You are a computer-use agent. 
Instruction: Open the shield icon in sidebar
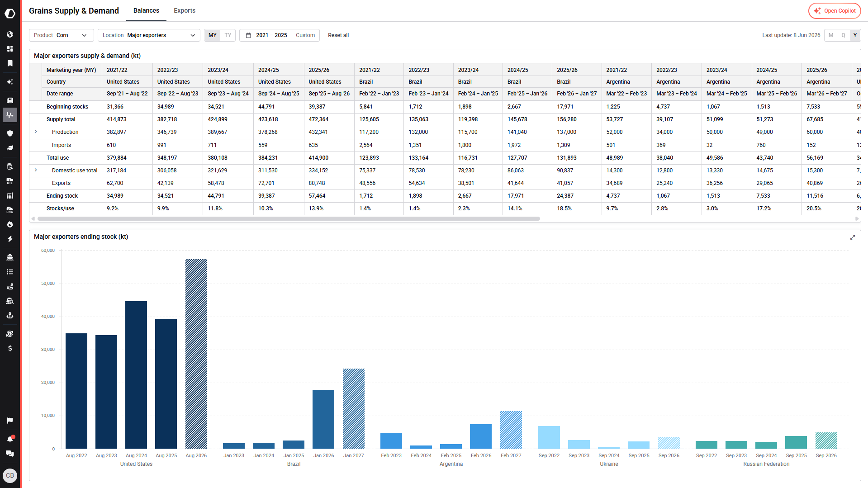point(10,133)
